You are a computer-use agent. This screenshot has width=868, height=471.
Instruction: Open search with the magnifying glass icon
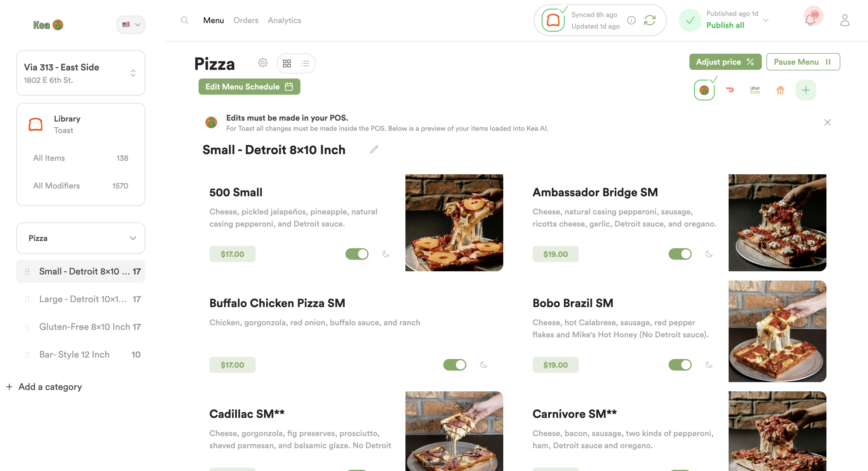point(185,20)
